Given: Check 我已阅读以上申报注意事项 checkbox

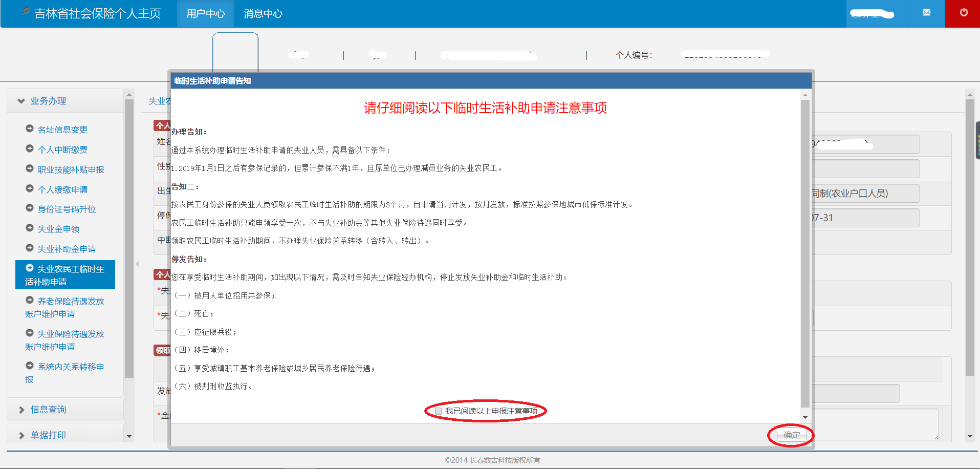Looking at the screenshot, I should click(439, 411).
